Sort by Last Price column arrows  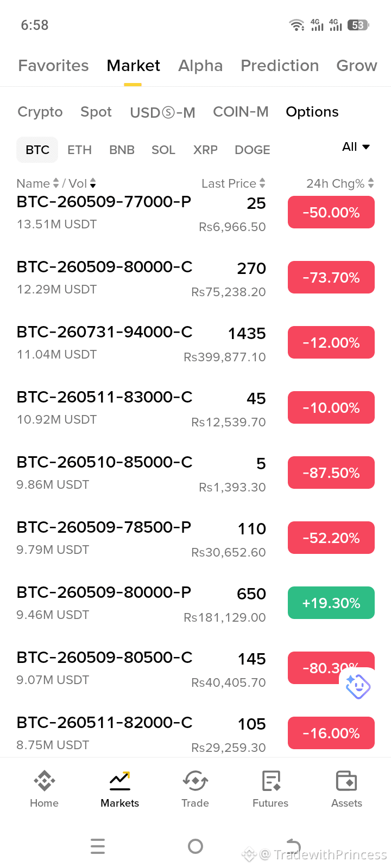262,183
